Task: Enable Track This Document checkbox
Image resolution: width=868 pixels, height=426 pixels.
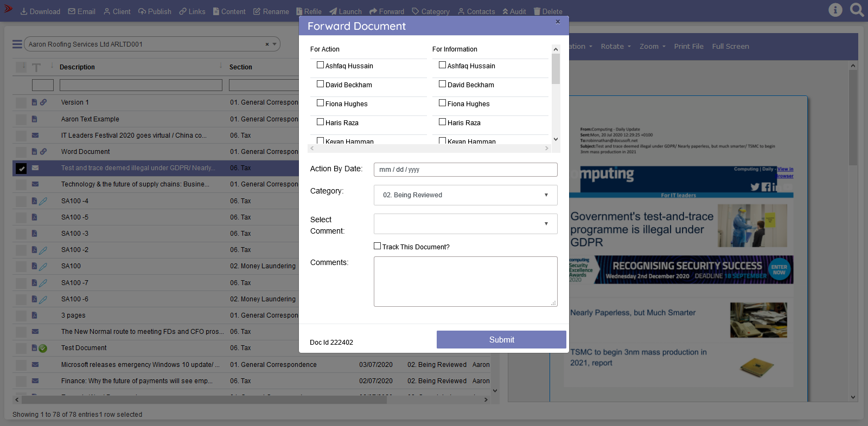Action: (377, 246)
